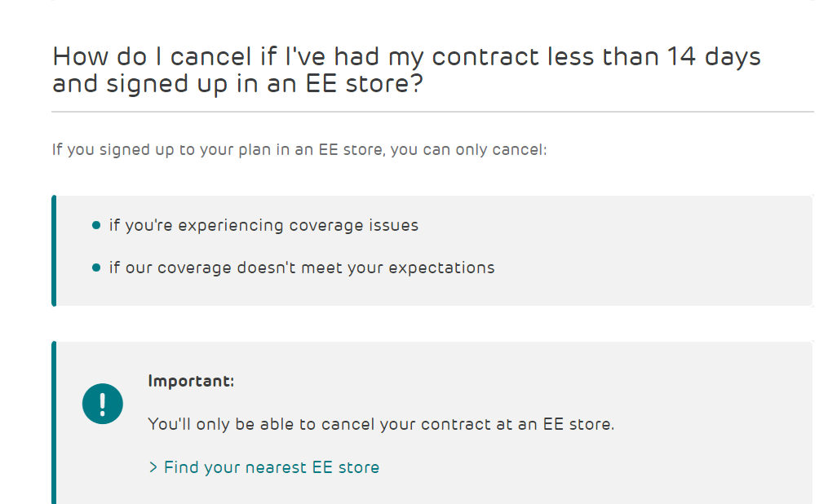Select 'if you're experiencing coverage issues' text
Viewport: 828px width, 504px height.
(263, 225)
